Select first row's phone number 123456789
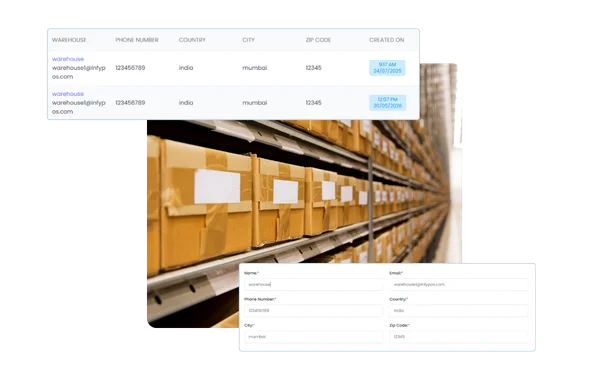Viewport: 600px width, 380px height. pyautogui.click(x=130, y=68)
